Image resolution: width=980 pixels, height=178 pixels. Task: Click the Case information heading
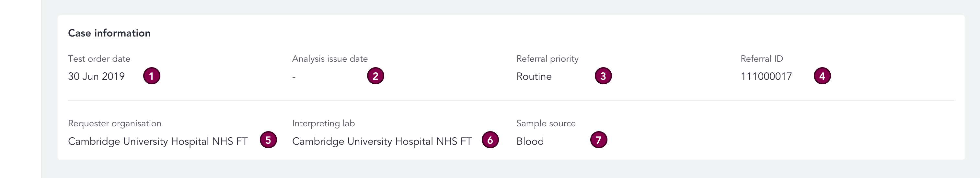[x=109, y=33]
